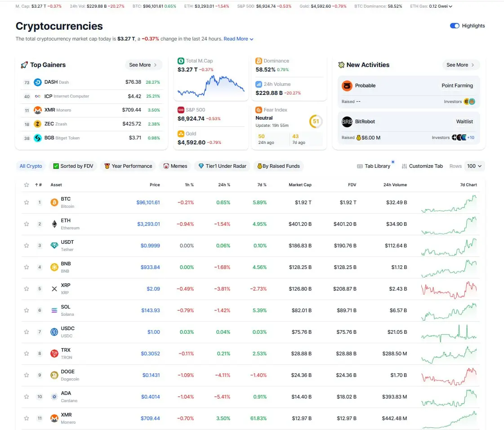Sort table by Market Cap column
This screenshot has width=504, height=430.
(300, 184)
